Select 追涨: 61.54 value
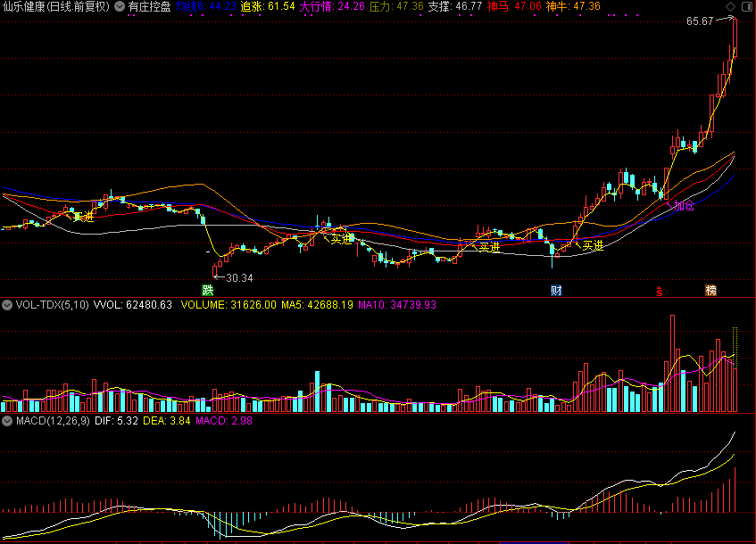 [268, 7]
